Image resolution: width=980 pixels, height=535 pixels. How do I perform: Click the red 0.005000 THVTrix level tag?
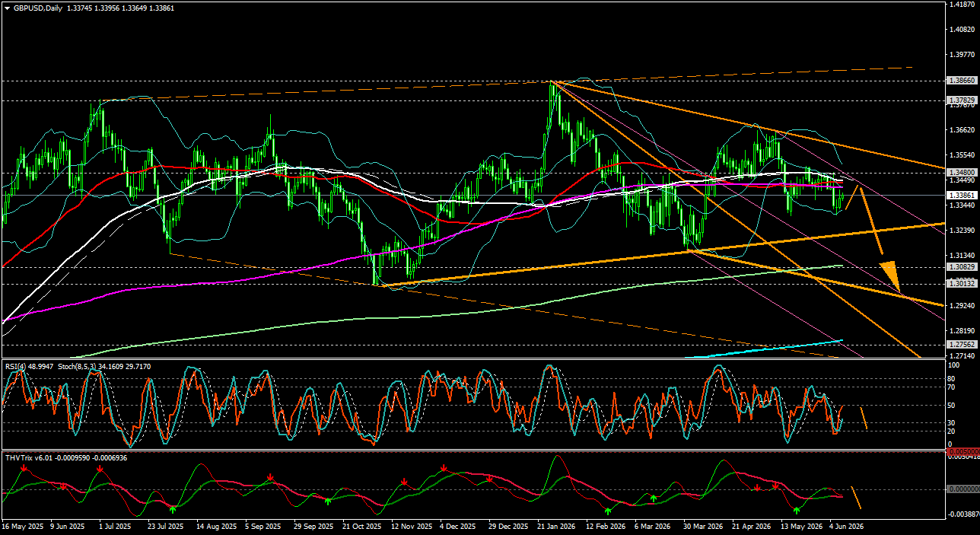coord(962,451)
